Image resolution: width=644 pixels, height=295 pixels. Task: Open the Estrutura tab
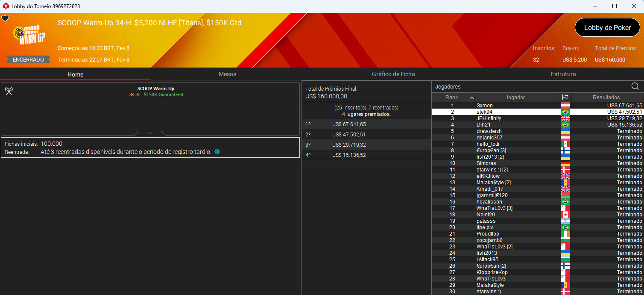coord(563,74)
